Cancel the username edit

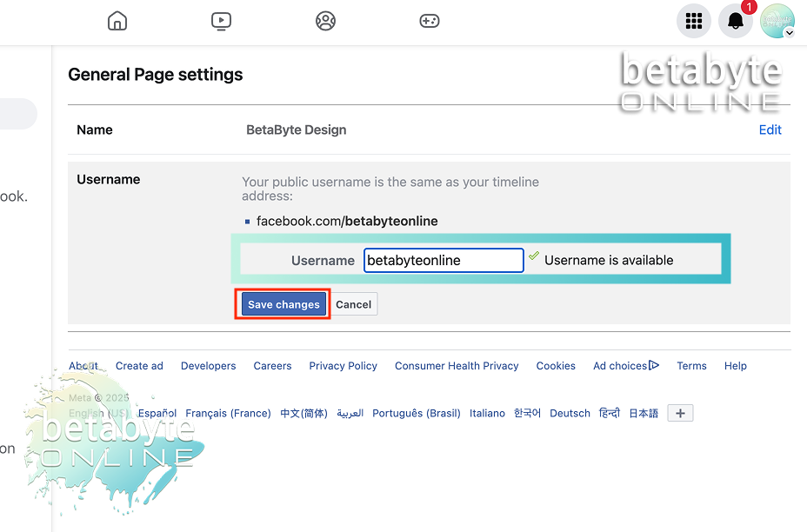coord(354,304)
